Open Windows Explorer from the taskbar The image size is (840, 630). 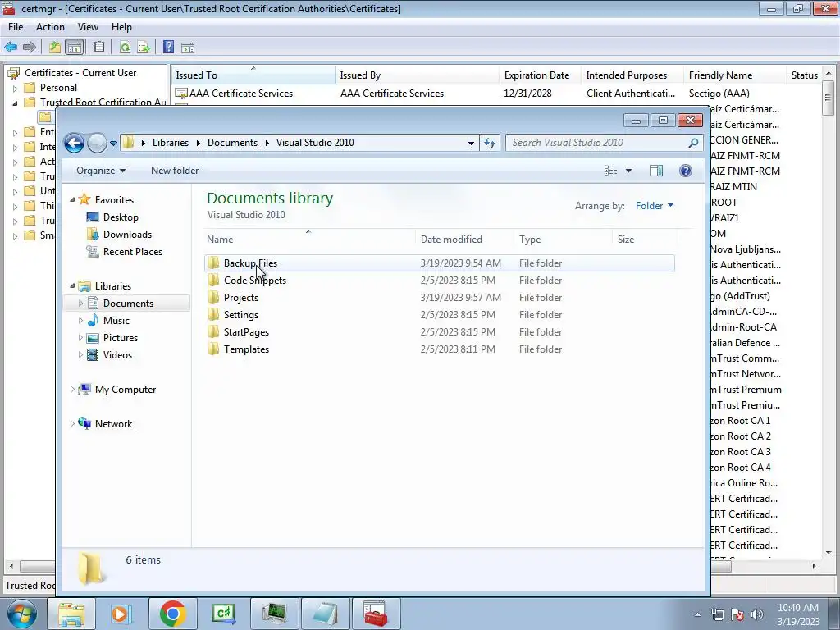tap(71, 614)
